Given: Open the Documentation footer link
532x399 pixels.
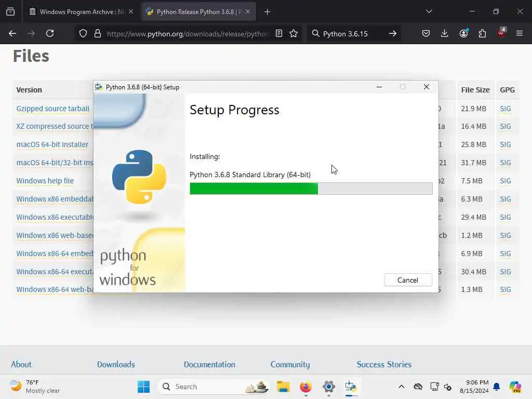Looking at the screenshot, I should tap(209, 364).
